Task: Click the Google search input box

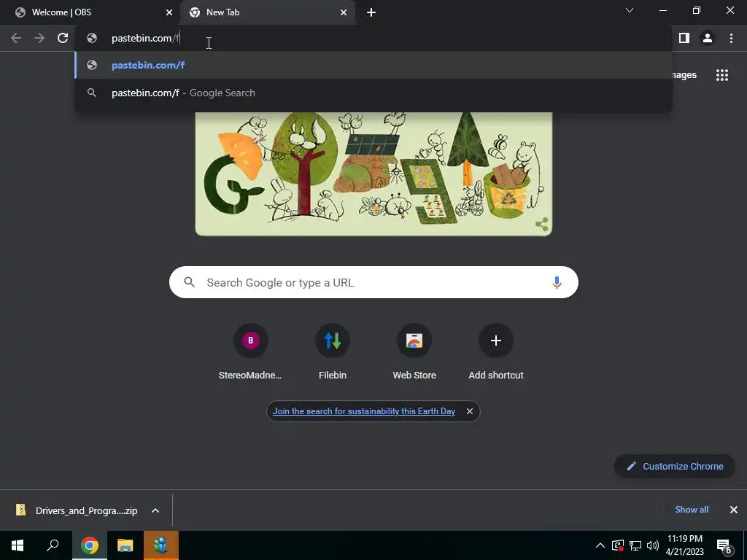Action: 373,282
